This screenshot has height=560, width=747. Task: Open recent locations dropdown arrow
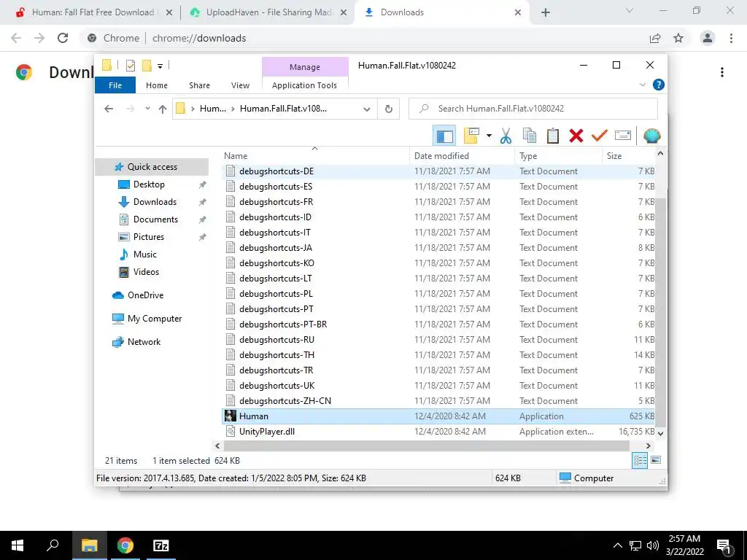[x=147, y=109]
